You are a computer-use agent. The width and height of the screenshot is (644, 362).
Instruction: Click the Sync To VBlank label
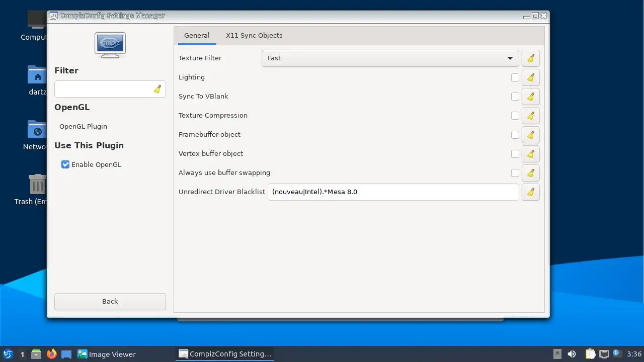click(203, 96)
